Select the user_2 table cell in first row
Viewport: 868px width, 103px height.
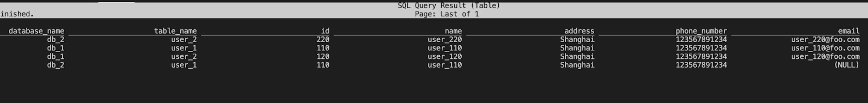(184, 40)
